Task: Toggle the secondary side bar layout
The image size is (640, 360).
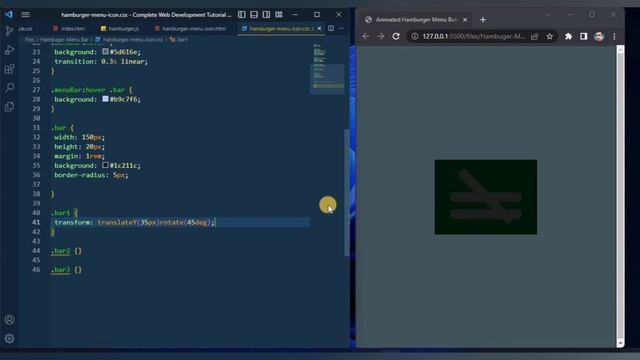Action: point(266,15)
